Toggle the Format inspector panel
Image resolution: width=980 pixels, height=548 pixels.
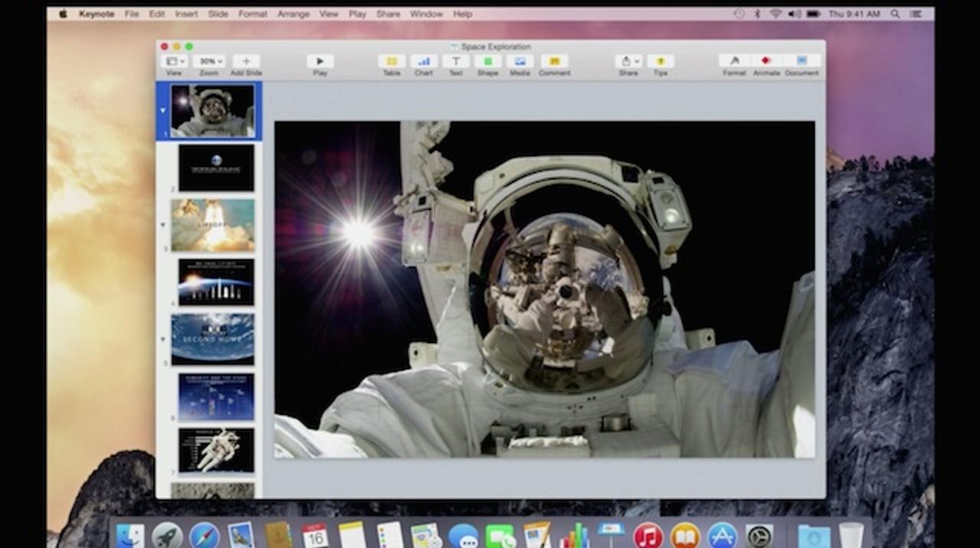[734, 62]
